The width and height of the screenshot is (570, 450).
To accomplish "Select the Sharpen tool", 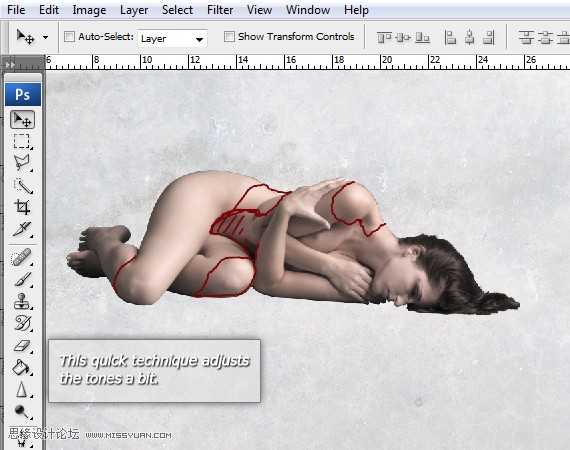I will point(22,389).
